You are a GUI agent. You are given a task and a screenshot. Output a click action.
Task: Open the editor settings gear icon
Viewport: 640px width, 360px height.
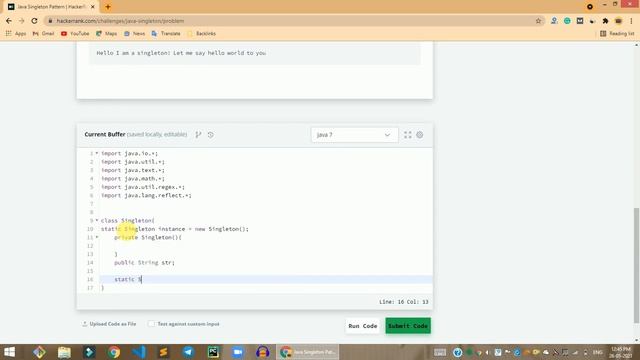[x=420, y=135]
